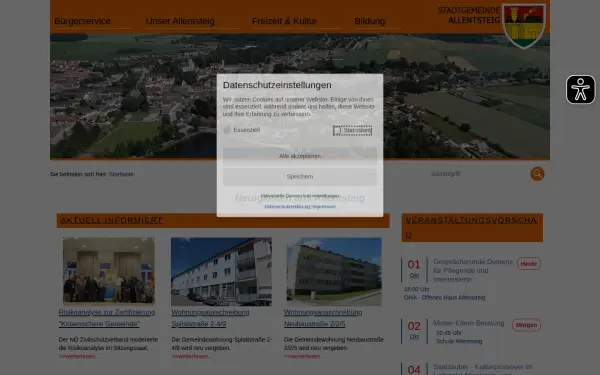Open Wohnungsausschreibung Neubaustraße 2/2/5 link
The width and height of the screenshot is (600, 375).
click(323, 318)
